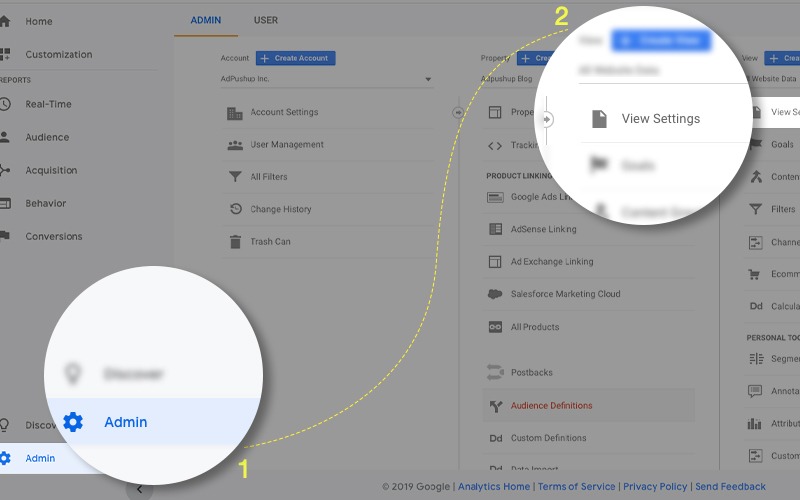Click the Salesforce Marketing Cloud icon

494,294
